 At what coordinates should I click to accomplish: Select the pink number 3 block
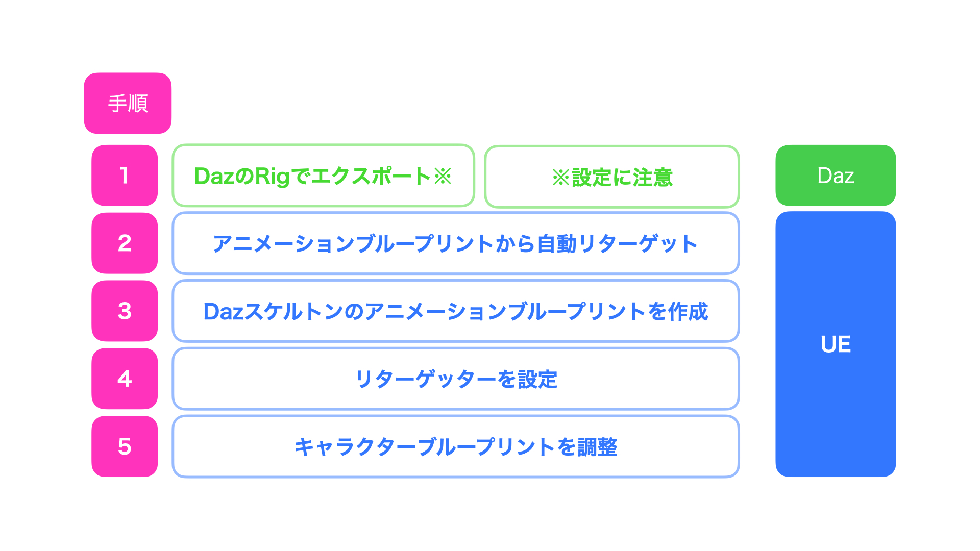pos(125,311)
